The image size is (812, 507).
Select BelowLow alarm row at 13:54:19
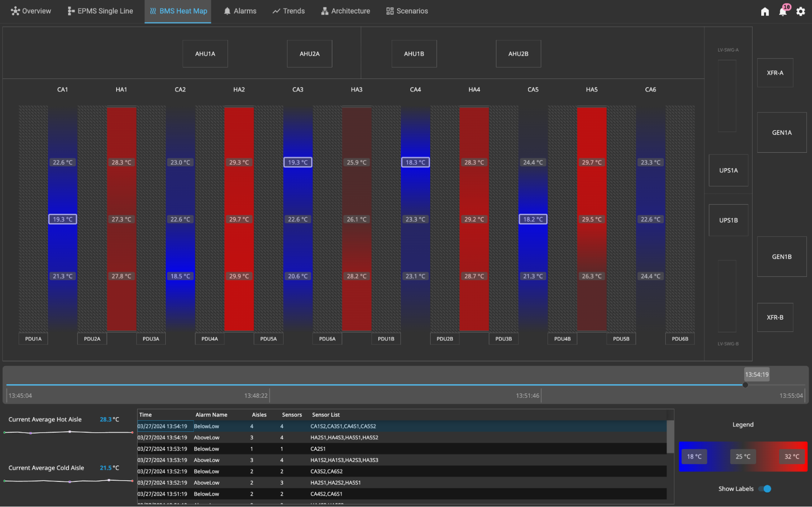(402, 426)
